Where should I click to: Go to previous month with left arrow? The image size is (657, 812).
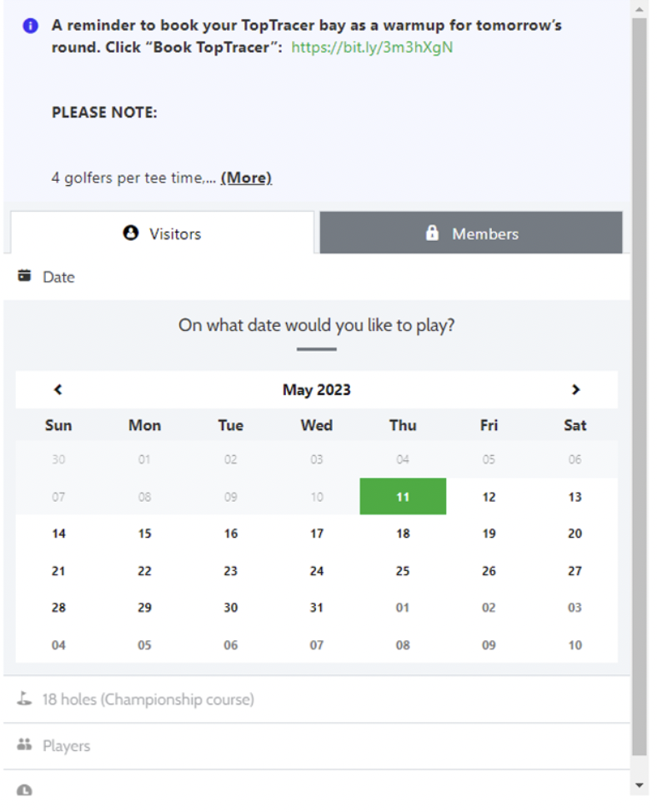point(58,389)
